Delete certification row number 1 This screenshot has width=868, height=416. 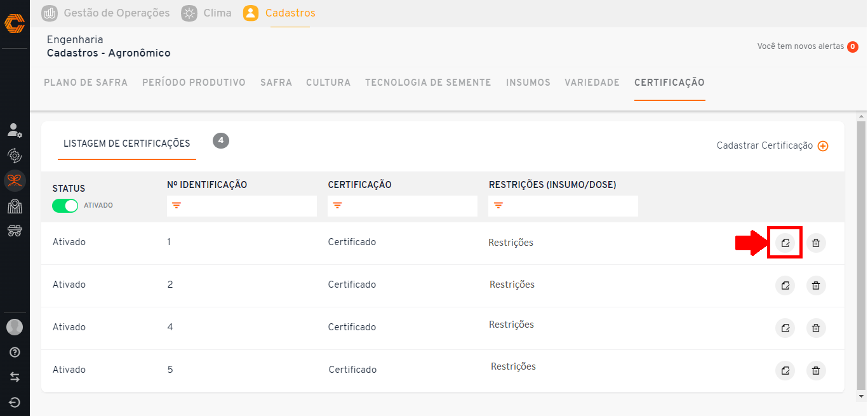point(816,243)
